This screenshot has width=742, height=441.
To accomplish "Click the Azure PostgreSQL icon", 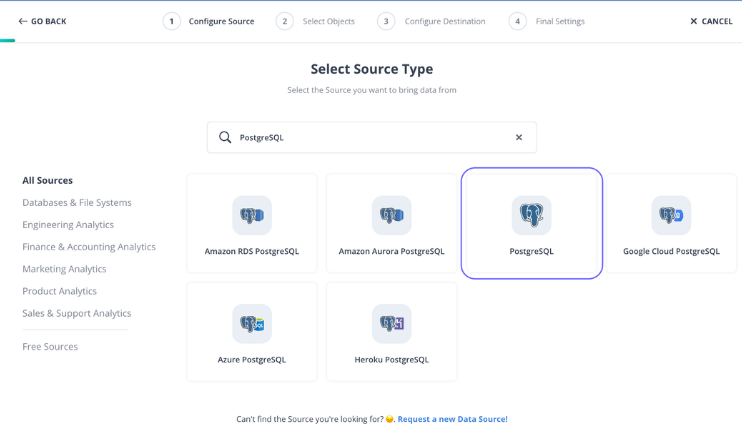I will point(252,324).
